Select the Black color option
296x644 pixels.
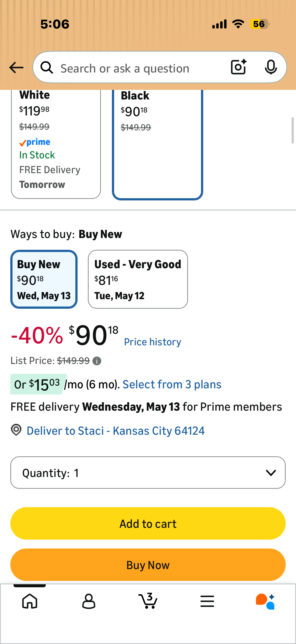click(x=157, y=144)
